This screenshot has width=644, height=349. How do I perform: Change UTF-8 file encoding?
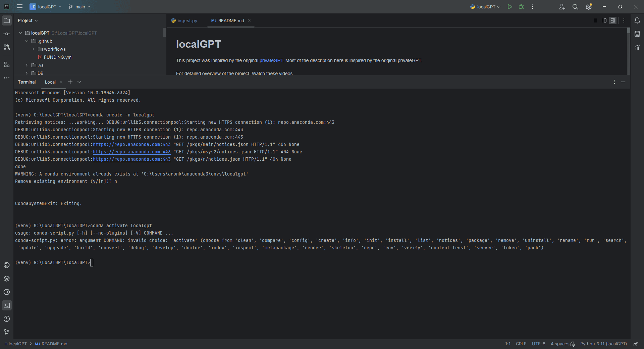coord(538,344)
